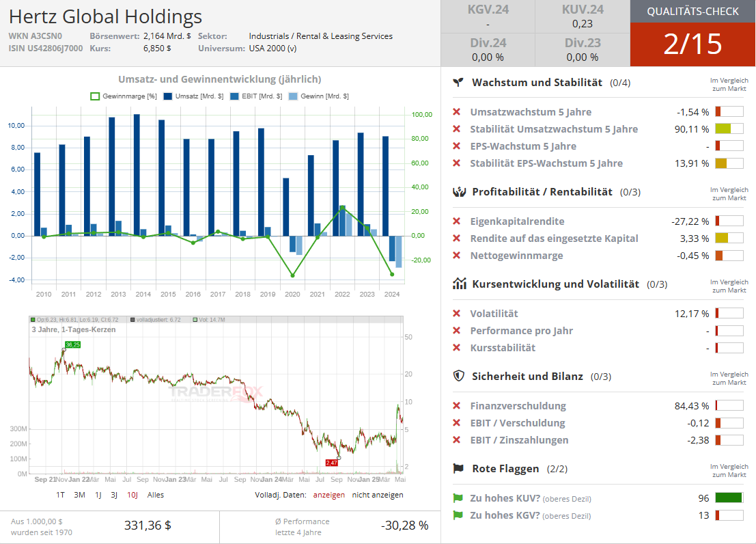Viewport: 756px width, 544px height.
Task: Click red X beside EBIT / Zinszahlungen
Action: (457, 439)
